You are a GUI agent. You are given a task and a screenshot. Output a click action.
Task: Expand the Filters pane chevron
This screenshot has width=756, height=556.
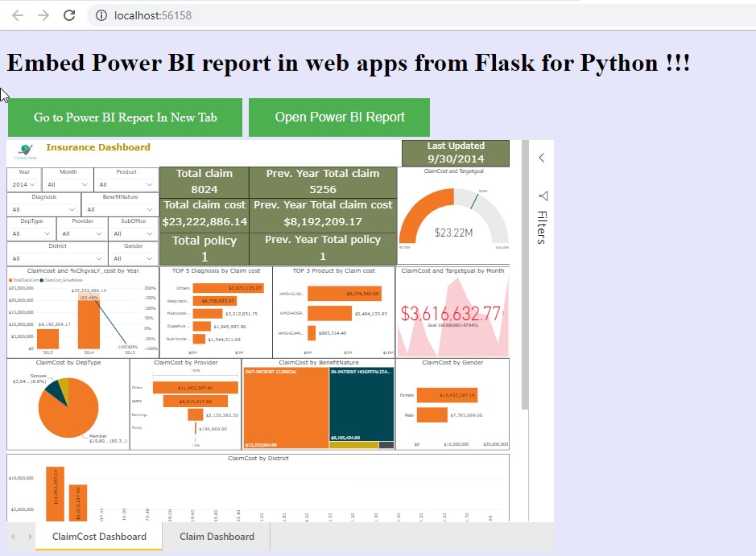542,158
